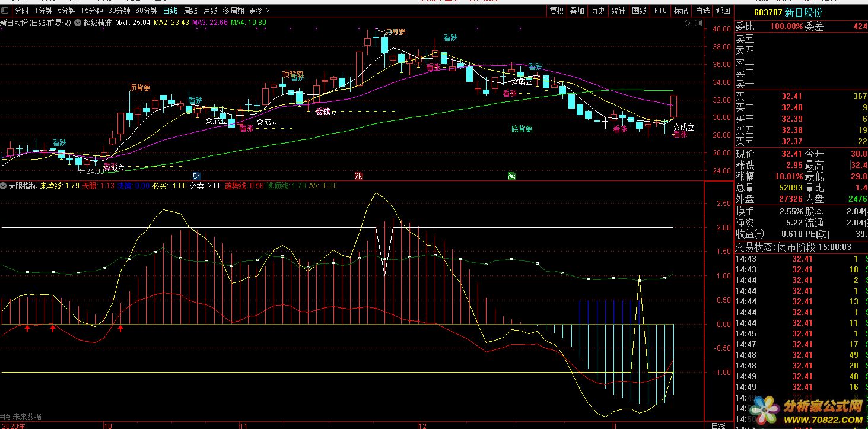Switch to 60分钟 chart period
868x429 pixels.
pyautogui.click(x=146, y=10)
